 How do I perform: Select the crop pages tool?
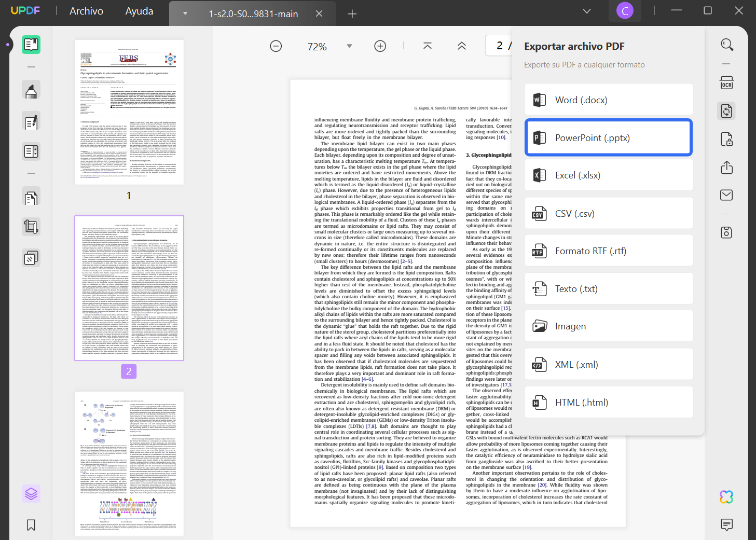(x=31, y=227)
